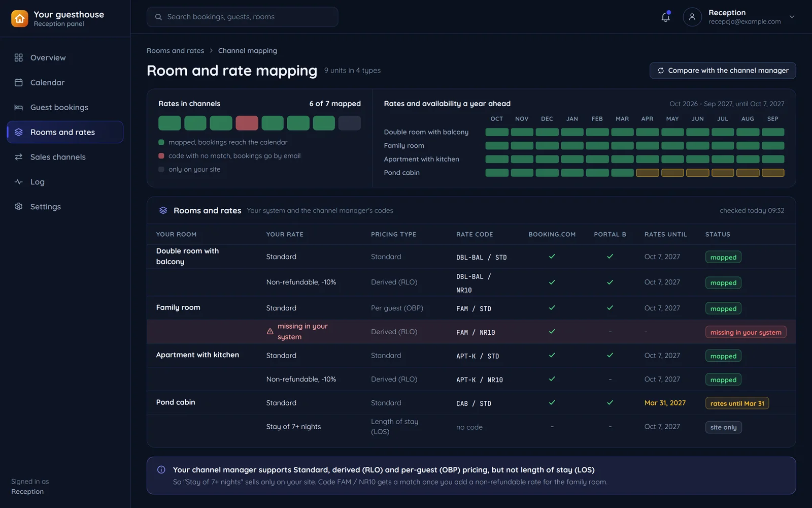Click the Family room row name
Image resolution: width=812 pixels, height=508 pixels.
(178, 307)
